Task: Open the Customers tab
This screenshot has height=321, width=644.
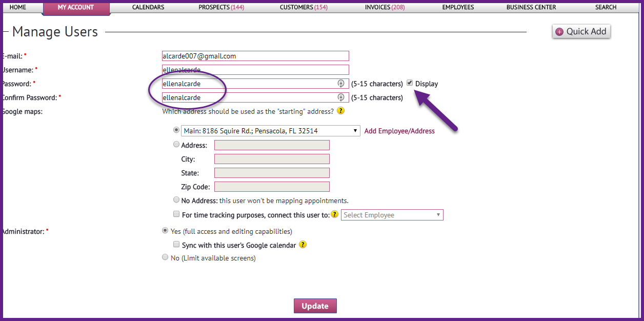Action: (304, 7)
